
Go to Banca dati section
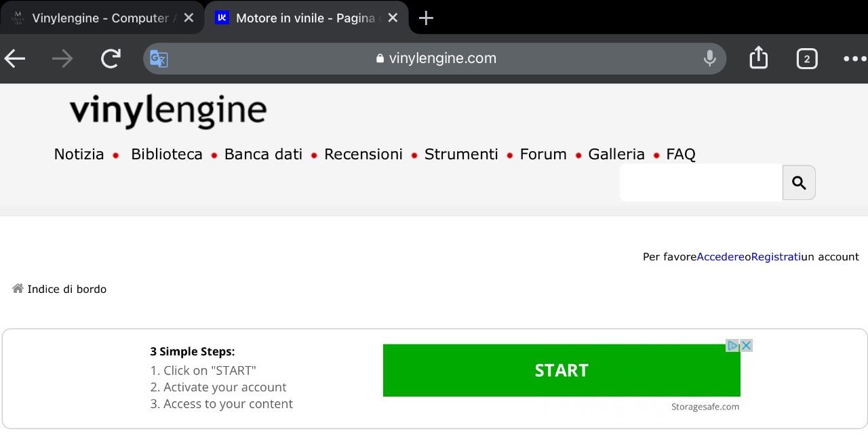263,155
